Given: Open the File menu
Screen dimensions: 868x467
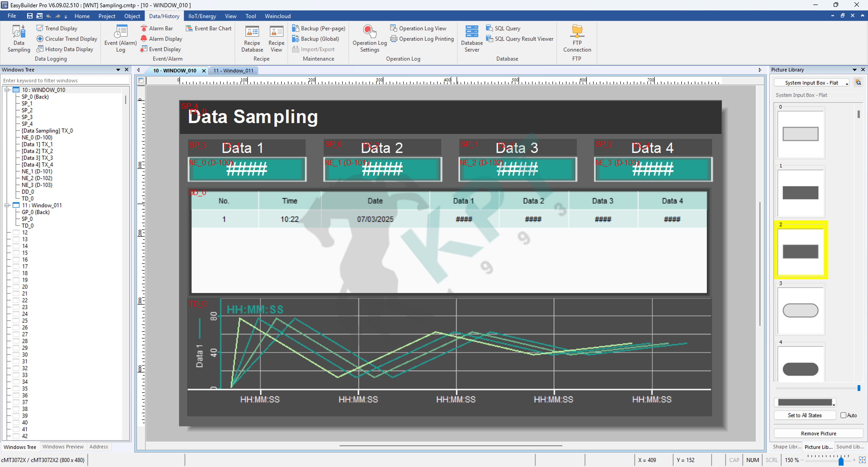Looking at the screenshot, I should [x=12, y=16].
